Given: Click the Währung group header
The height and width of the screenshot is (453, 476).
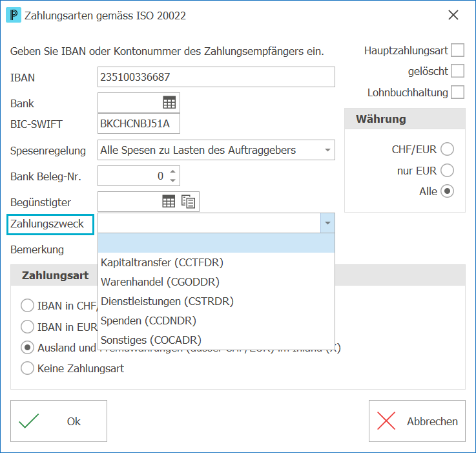Looking at the screenshot, I should tap(405, 119).
